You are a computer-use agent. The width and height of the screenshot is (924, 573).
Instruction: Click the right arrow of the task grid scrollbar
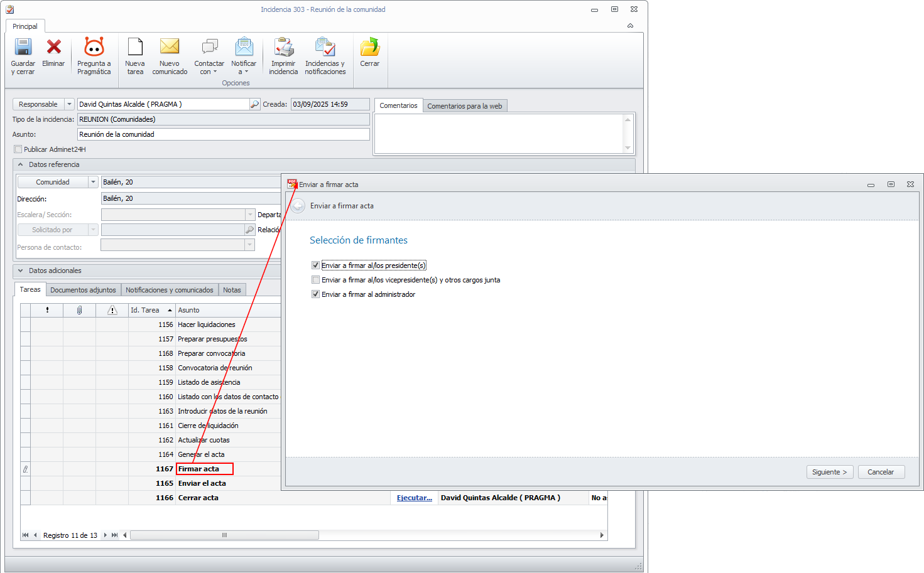602,535
